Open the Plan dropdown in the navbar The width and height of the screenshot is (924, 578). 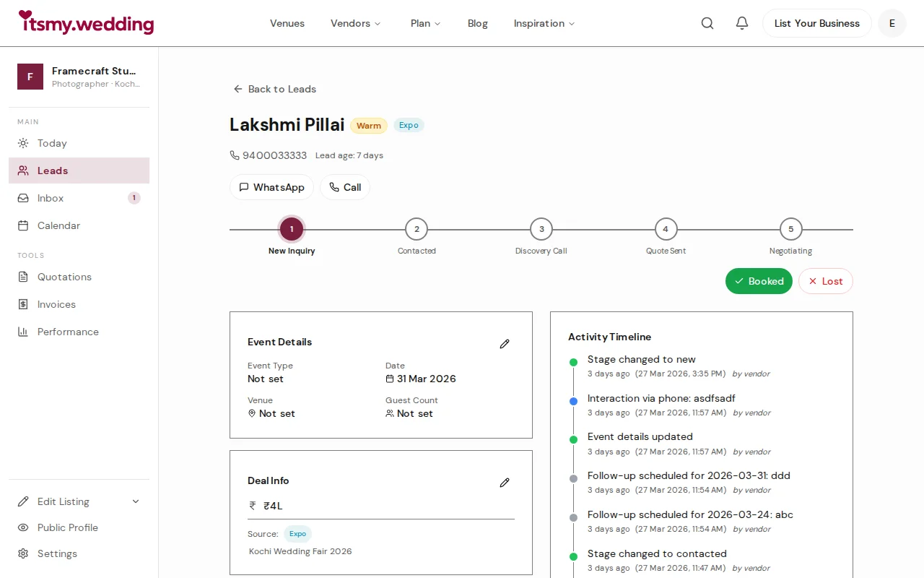pyautogui.click(x=425, y=23)
